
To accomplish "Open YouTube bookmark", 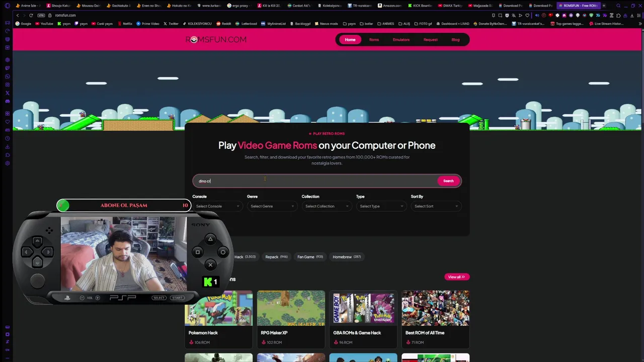I will (x=44, y=24).
